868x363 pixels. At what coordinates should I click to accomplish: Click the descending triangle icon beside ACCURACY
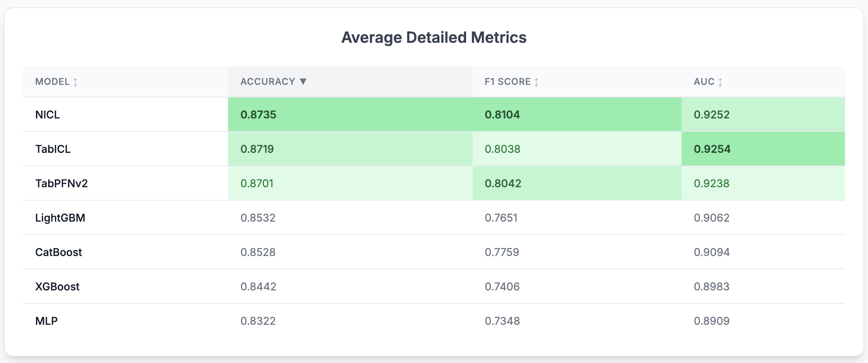point(303,81)
